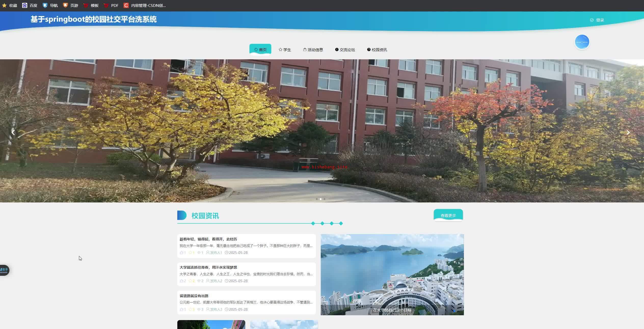This screenshot has width=644, height=329.
Task: Open the AI assistant side widget
Action: 4,270
